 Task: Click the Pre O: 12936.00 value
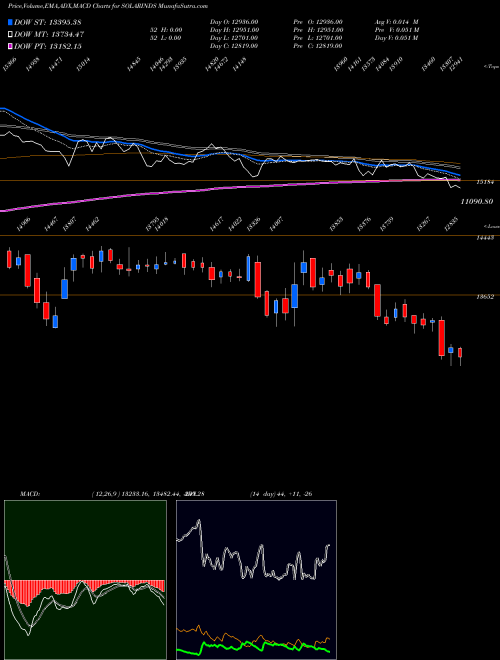318,22
